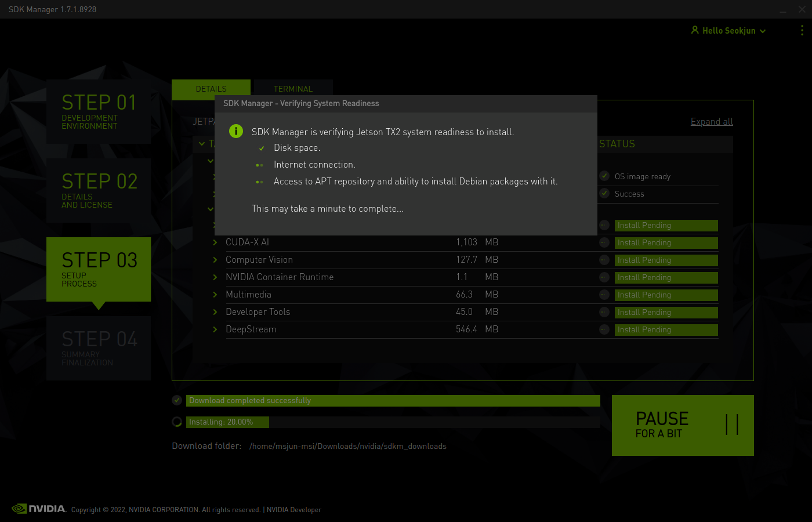Image resolution: width=812 pixels, height=522 pixels.
Task: Close the SDK Manager window
Action: pyautogui.click(x=802, y=9)
